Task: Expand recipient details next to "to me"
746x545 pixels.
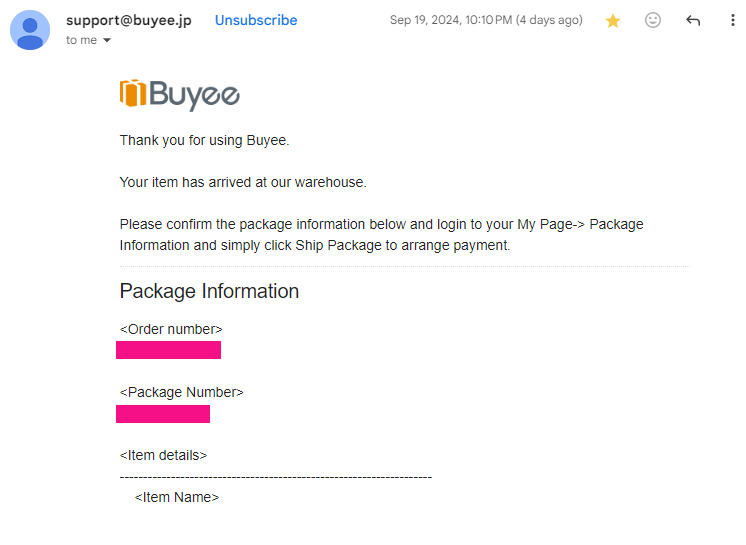Action: point(107,40)
